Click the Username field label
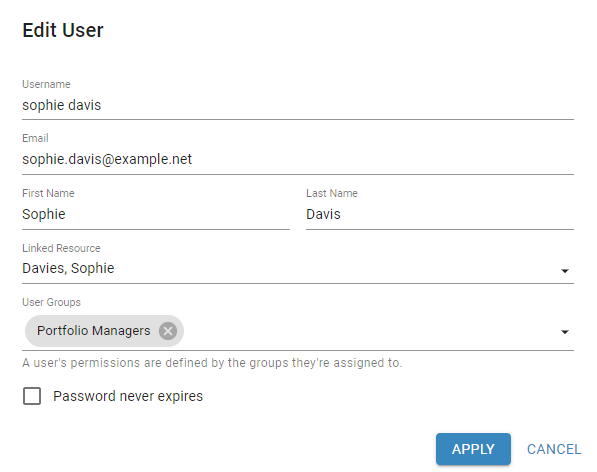Screen dimensions: 597x472 coord(46,84)
